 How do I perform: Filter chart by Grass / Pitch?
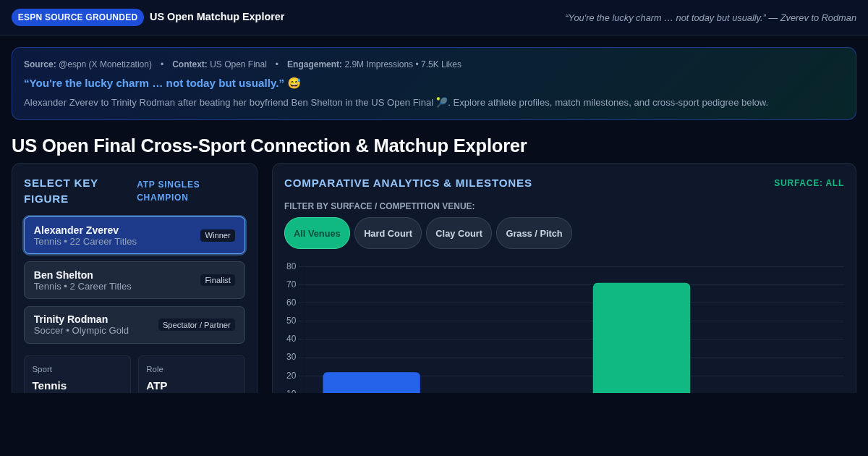coord(534,233)
